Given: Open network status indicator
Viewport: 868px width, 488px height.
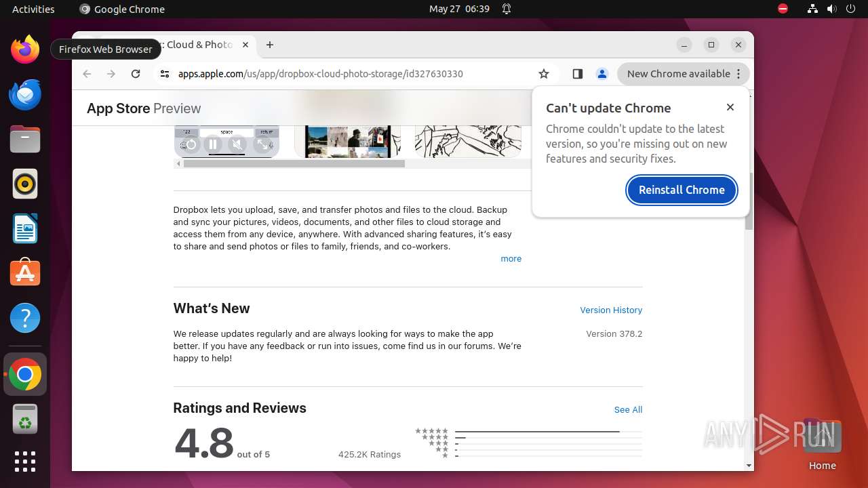Looking at the screenshot, I should pos(812,9).
